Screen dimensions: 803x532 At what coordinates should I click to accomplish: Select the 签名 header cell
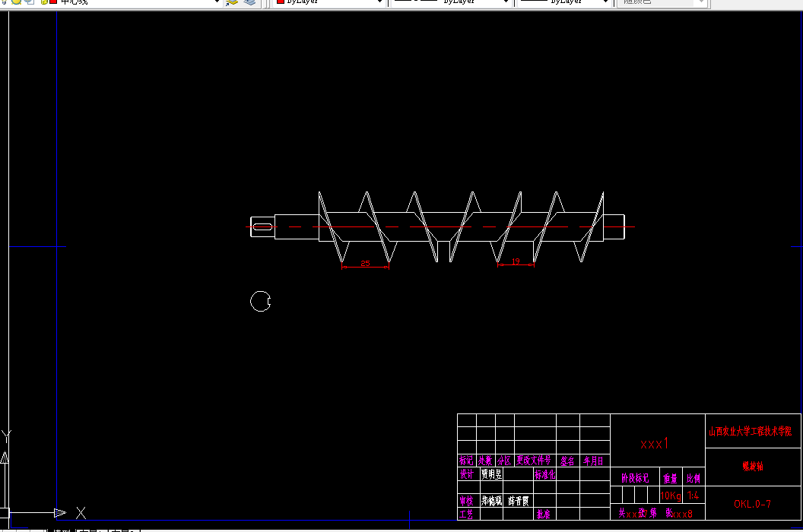coord(567,461)
